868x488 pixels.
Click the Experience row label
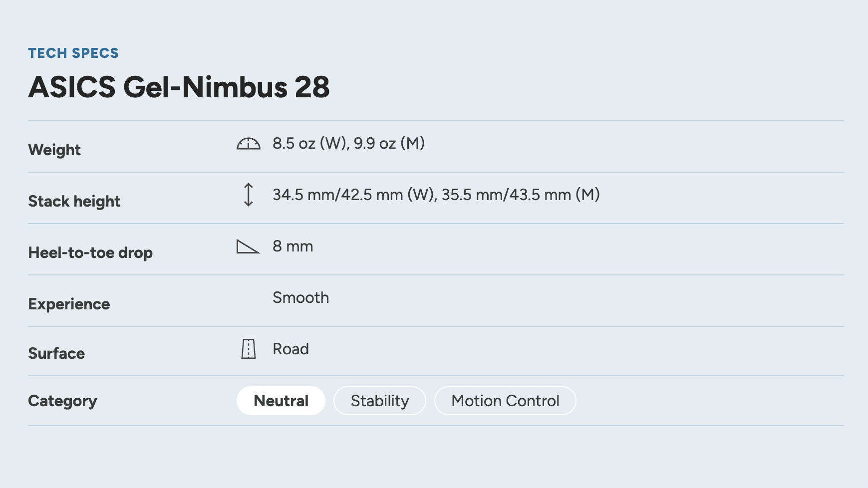pos(69,304)
